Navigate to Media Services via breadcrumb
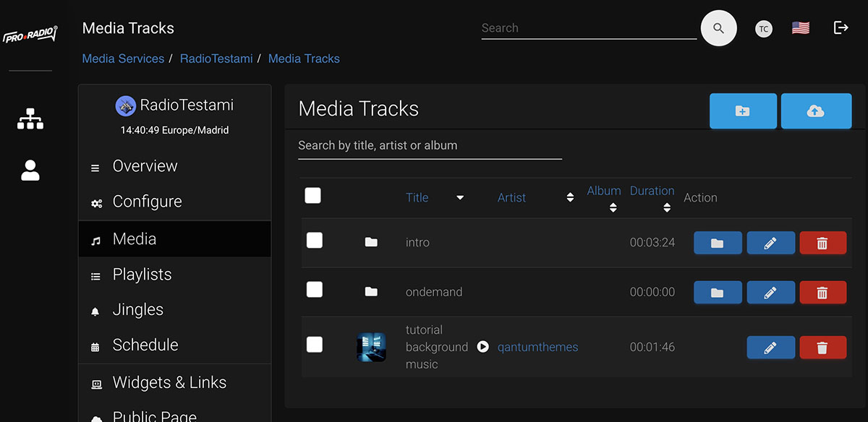 123,59
